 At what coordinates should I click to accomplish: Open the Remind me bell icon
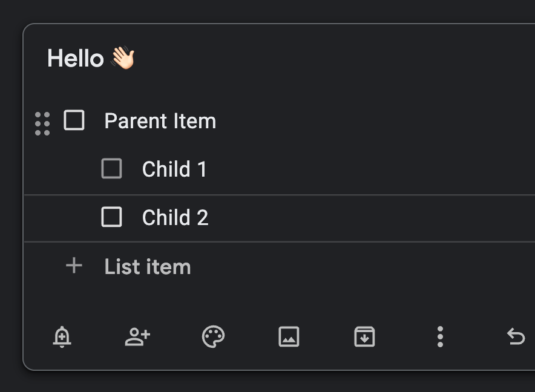(x=62, y=336)
